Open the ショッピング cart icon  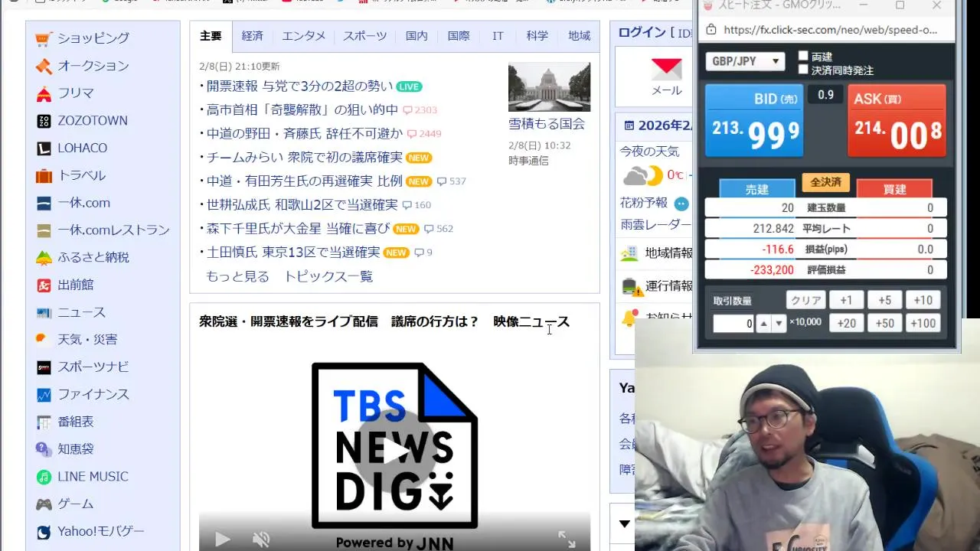pyautogui.click(x=44, y=38)
